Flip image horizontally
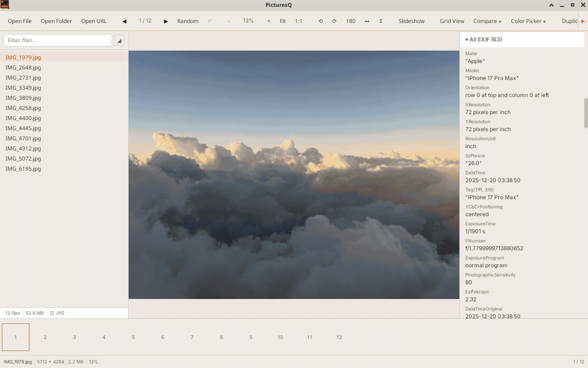 367,21
